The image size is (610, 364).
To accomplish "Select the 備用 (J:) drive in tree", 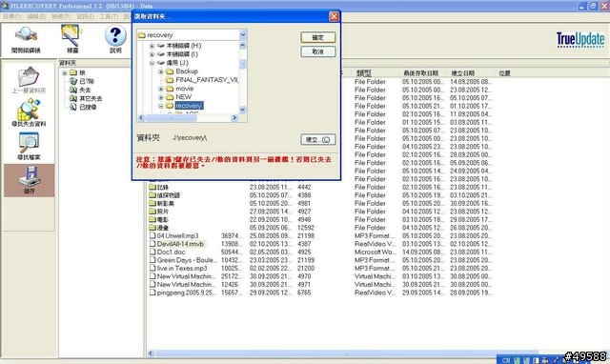I will [177, 63].
